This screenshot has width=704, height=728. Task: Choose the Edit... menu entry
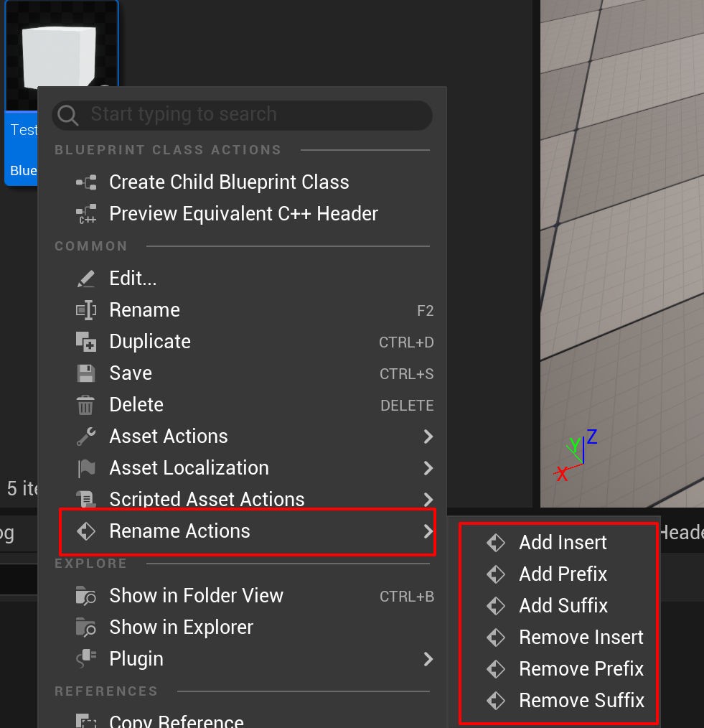pyautogui.click(x=243, y=279)
